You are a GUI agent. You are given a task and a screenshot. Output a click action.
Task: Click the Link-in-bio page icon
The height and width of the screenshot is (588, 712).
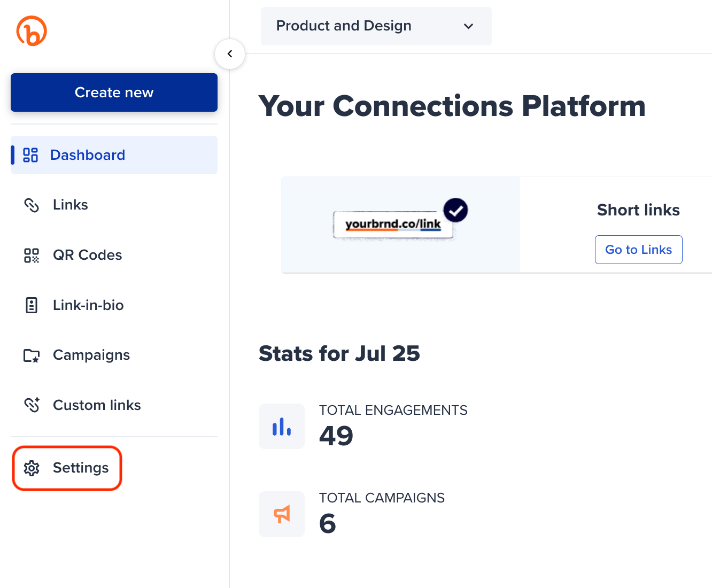[32, 305]
